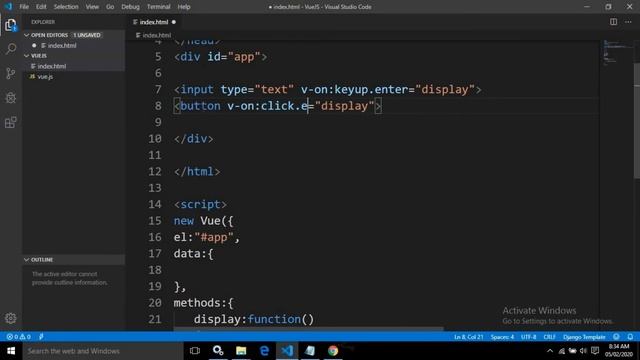Collapse the Open Editors section

27,35
